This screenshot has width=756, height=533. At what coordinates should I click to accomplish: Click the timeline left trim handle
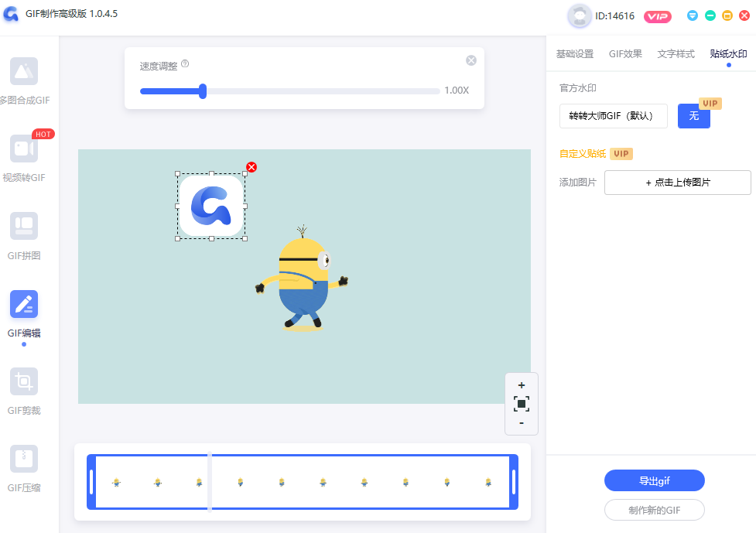pos(91,482)
